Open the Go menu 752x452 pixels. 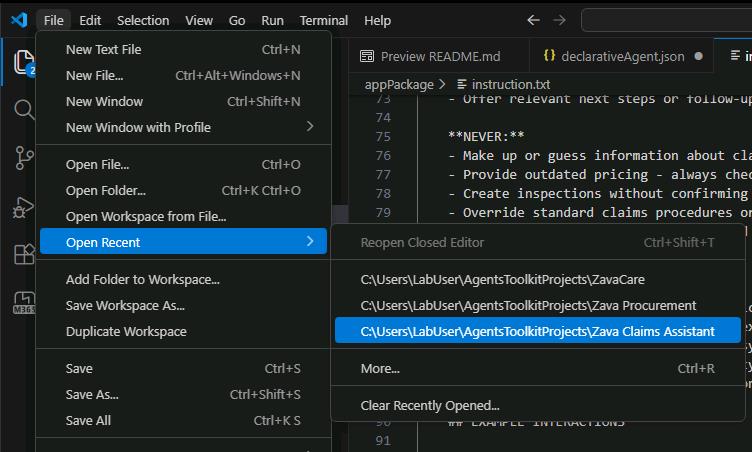(x=237, y=21)
